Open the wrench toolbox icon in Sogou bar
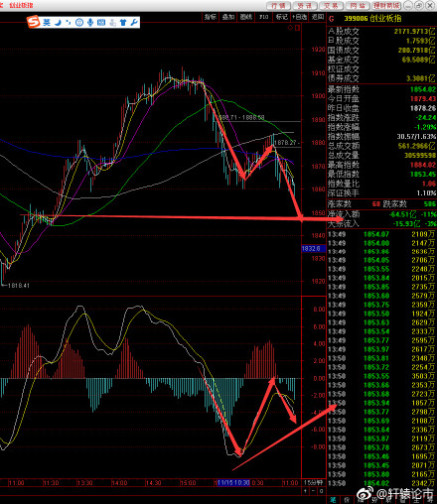This screenshot has width=437, height=504. (134, 22)
